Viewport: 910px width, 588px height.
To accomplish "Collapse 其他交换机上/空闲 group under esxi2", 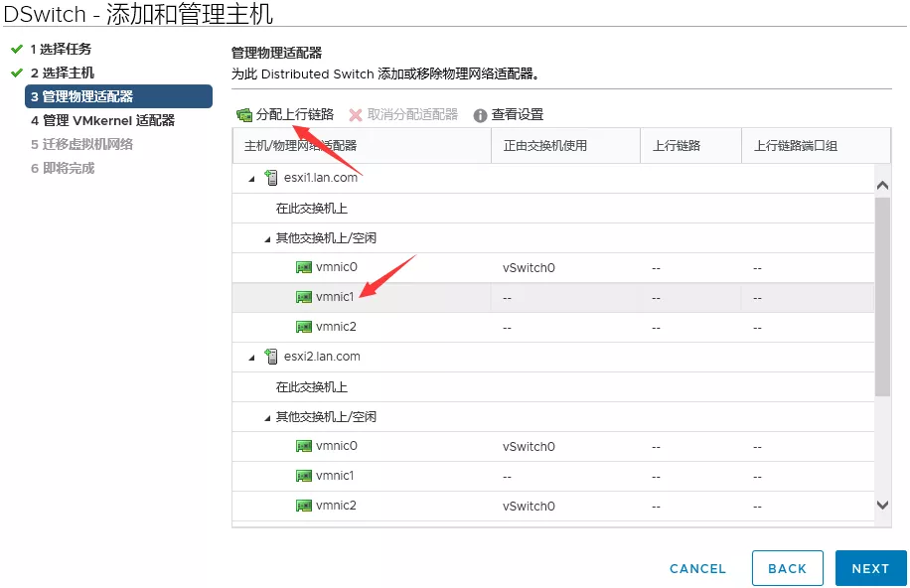I will [x=267, y=417].
